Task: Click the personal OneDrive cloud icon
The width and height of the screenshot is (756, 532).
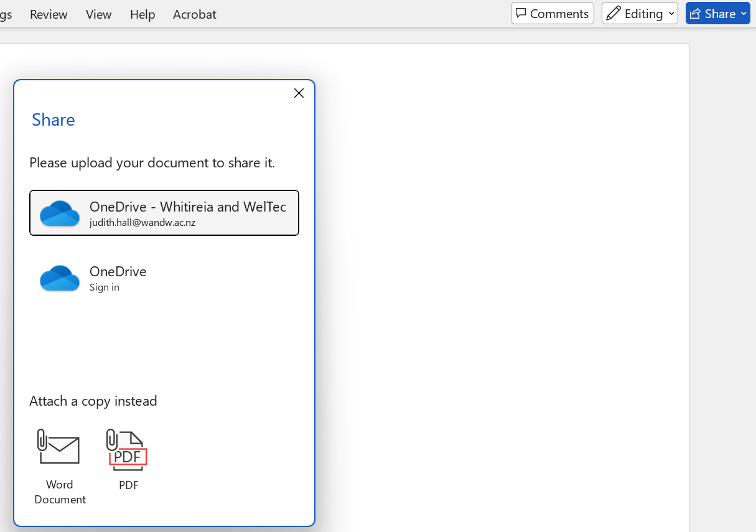Action: (60, 278)
